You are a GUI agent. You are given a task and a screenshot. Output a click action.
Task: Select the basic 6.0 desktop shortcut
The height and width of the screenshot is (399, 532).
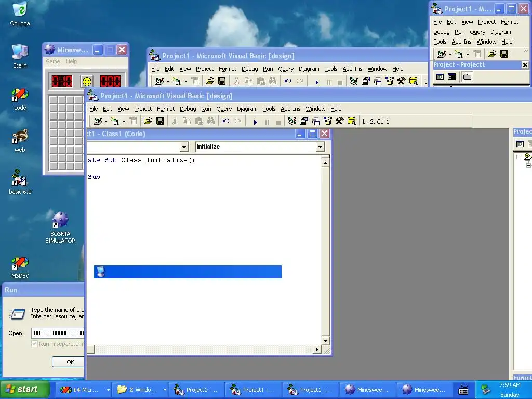(x=20, y=182)
